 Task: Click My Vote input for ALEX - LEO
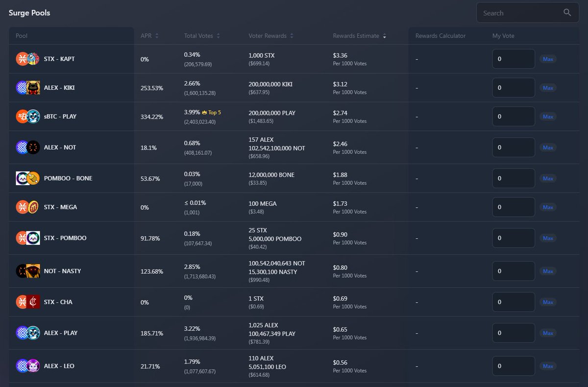(514, 366)
